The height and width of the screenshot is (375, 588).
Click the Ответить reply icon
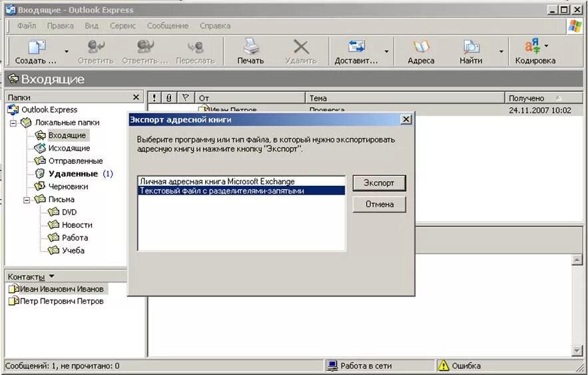pos(96,47)
